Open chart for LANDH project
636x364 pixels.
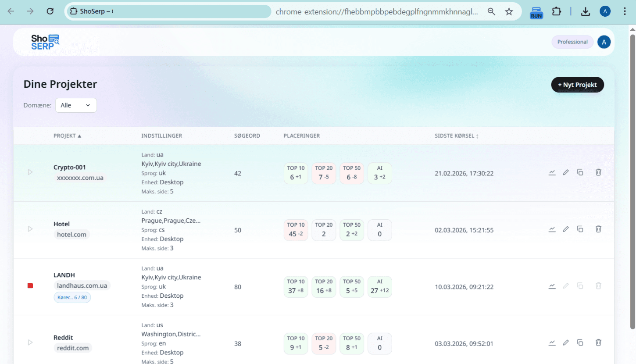(552, 286)
